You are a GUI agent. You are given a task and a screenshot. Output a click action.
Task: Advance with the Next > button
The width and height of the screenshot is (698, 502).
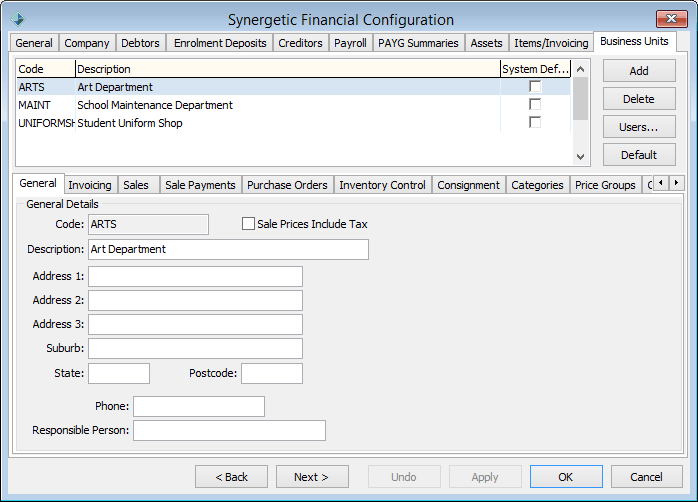(312, 477)
